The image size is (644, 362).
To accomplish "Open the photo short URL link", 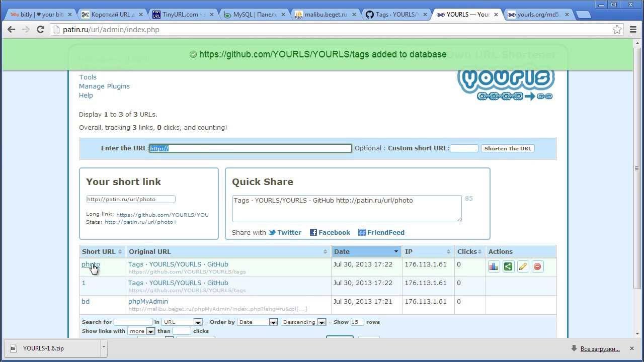I will [91, 264].
